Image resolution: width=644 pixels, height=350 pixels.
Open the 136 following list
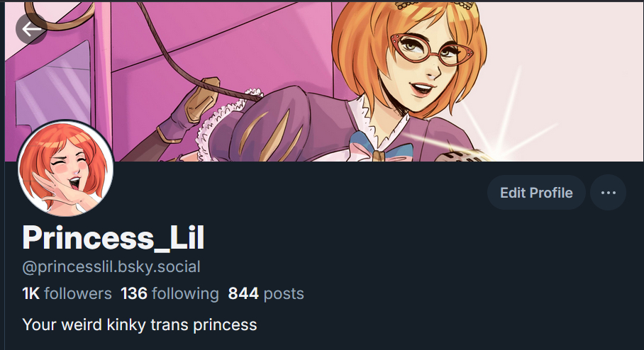[170, 293]
